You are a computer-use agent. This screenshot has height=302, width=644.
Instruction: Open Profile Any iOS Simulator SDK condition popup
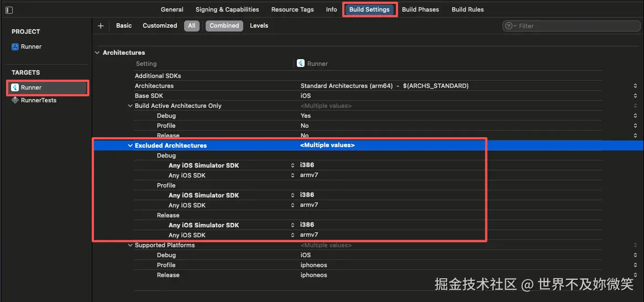292,195
